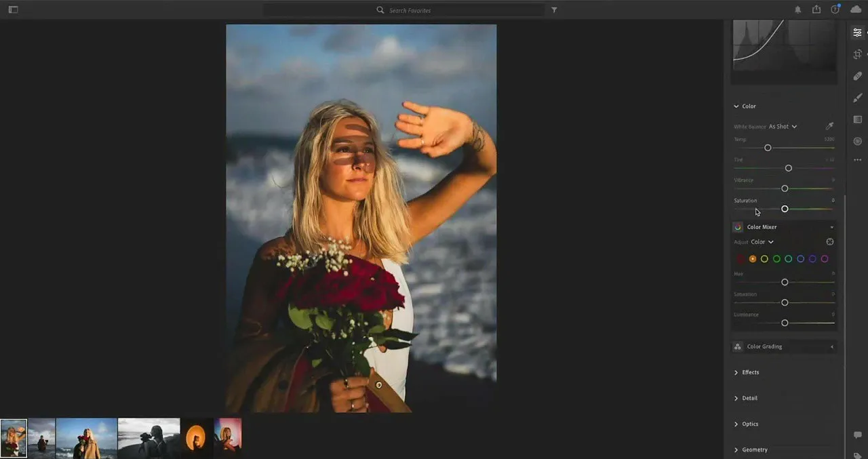The height and width of the screenshot is (459, 868).
Task: Select the magenta color circle in Color Mixer
Action: (x=825, y=259)
